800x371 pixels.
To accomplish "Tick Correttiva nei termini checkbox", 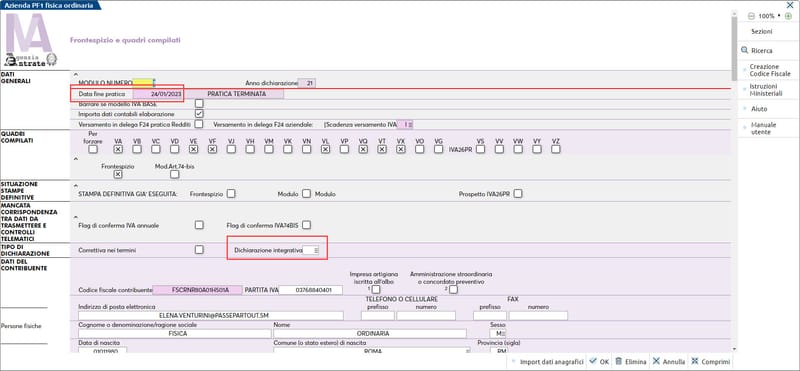I will [x=199, y=250].
